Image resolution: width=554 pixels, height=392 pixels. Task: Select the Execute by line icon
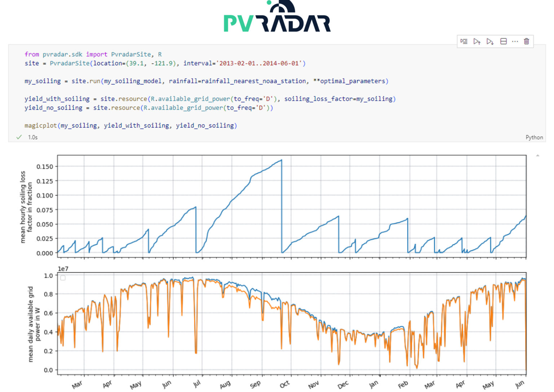click(x=464, y=41)
